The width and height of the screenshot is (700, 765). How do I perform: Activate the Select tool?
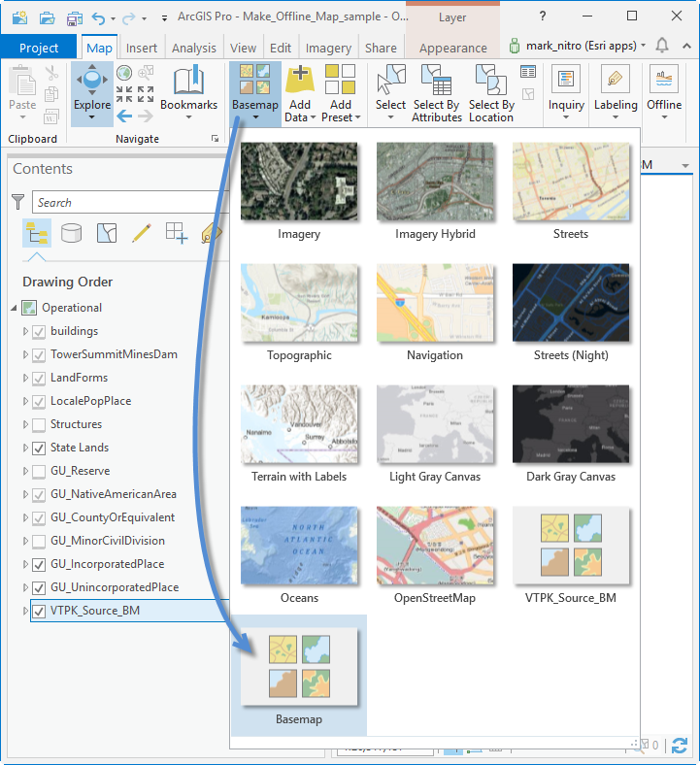[x=390, y=93]
